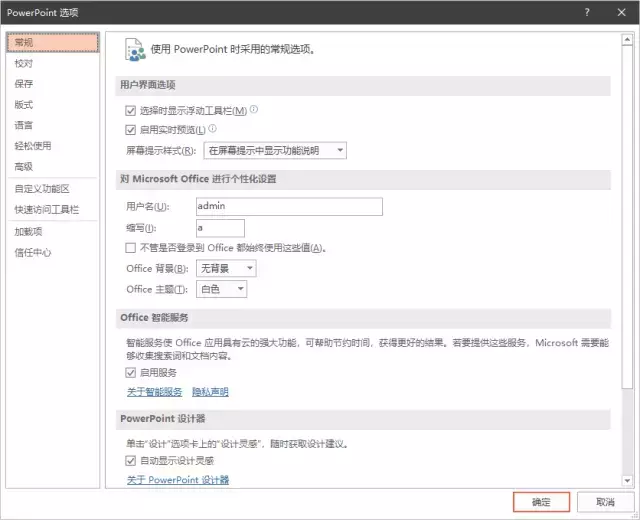Click the 用户名 input field
Image resolution: width=640 pixels, height=520 pixels.
pyautogui.click(x=289, y=207)
